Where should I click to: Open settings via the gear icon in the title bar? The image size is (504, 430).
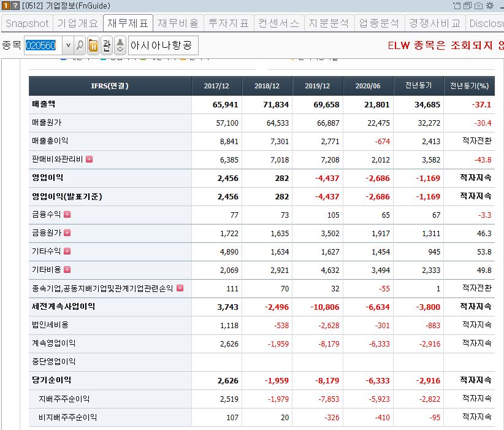click(491, 6)
